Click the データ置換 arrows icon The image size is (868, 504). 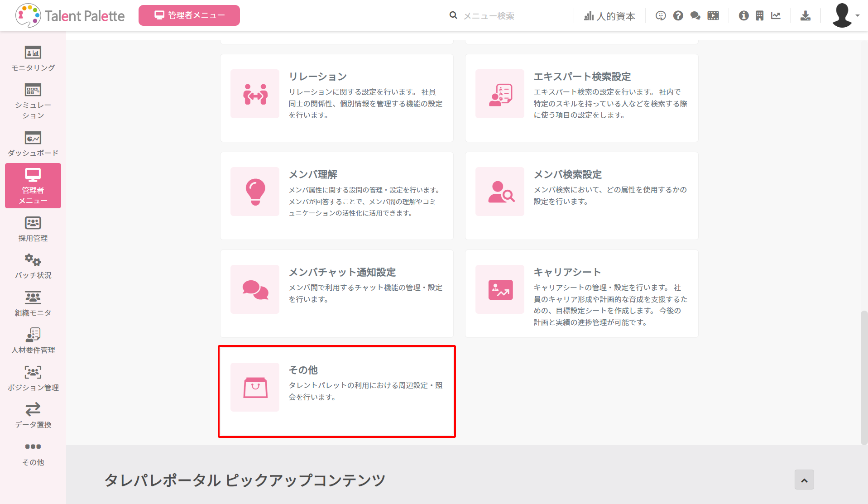pyautogui.click(x=33, y=410)
